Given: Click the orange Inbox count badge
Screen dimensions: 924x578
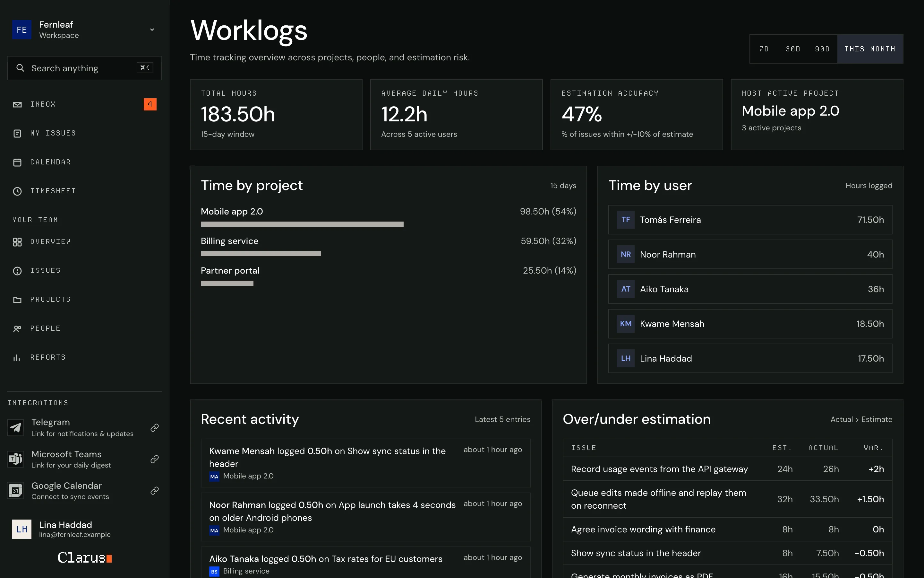Looking at the screenshot, I should 150,104.
